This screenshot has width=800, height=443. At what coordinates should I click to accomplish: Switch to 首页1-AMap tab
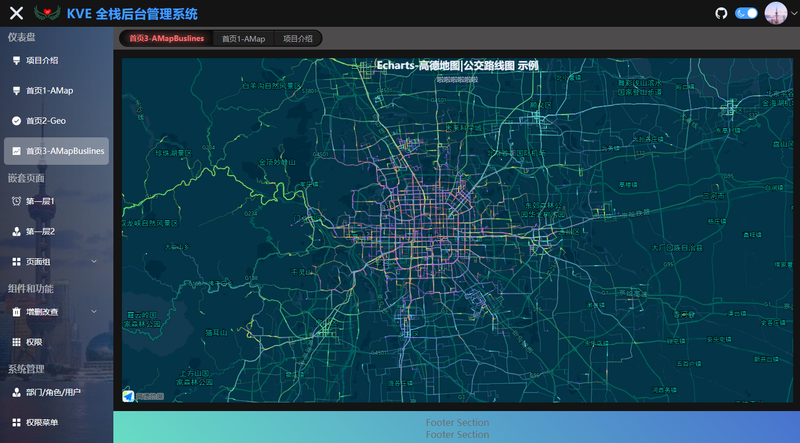tap(243, 38)
